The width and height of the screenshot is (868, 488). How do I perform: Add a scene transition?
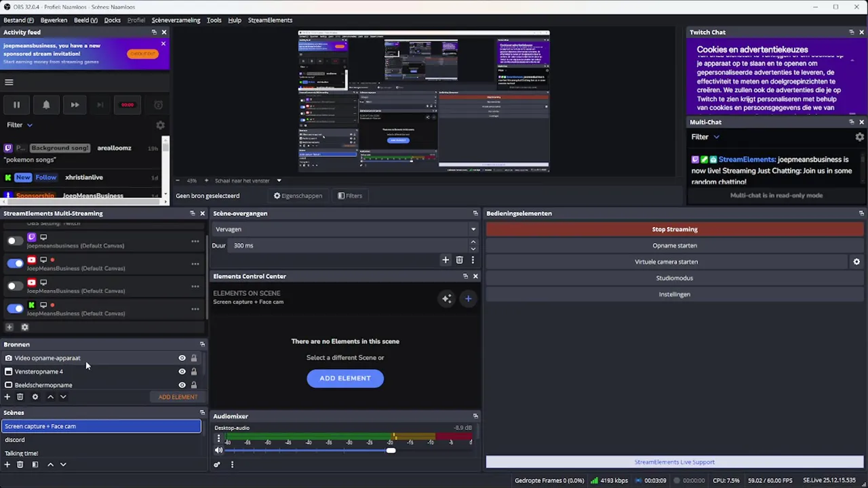(446, 260)
